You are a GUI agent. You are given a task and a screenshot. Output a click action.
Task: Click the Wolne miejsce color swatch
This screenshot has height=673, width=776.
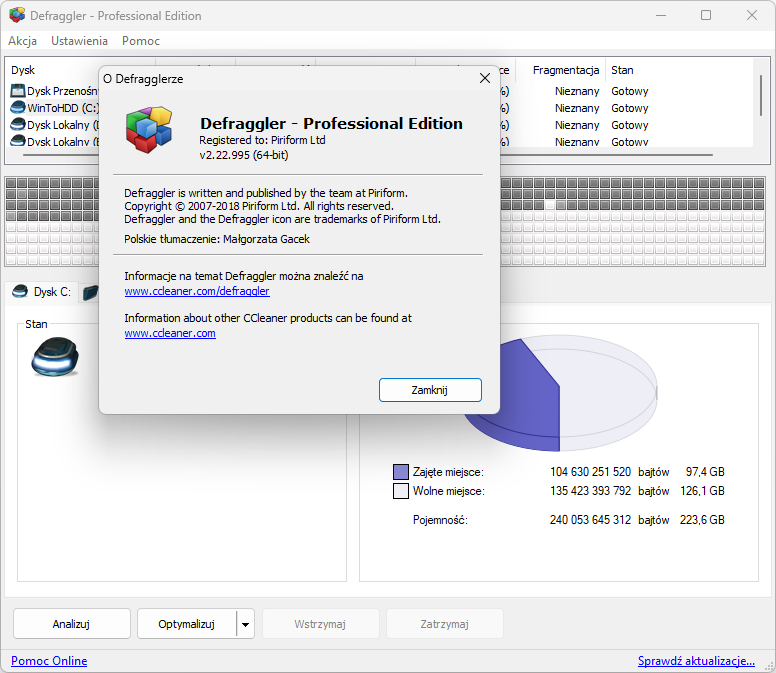click(401, 491)
